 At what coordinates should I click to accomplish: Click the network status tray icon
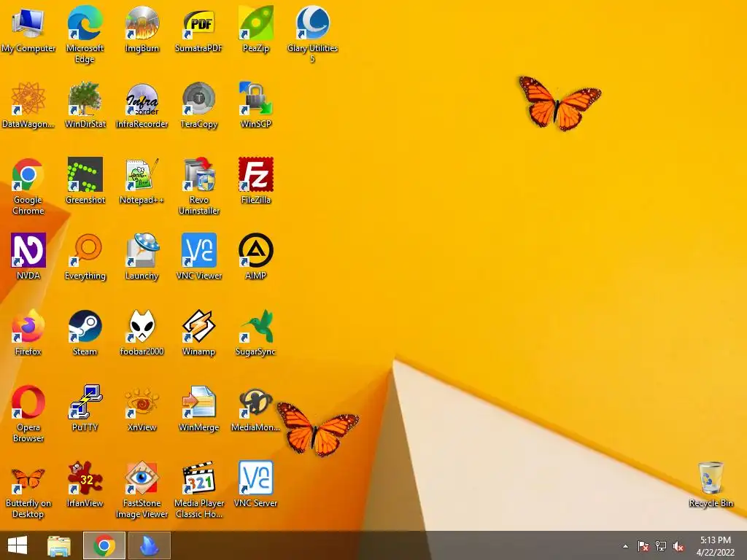[x=661, y=546]
